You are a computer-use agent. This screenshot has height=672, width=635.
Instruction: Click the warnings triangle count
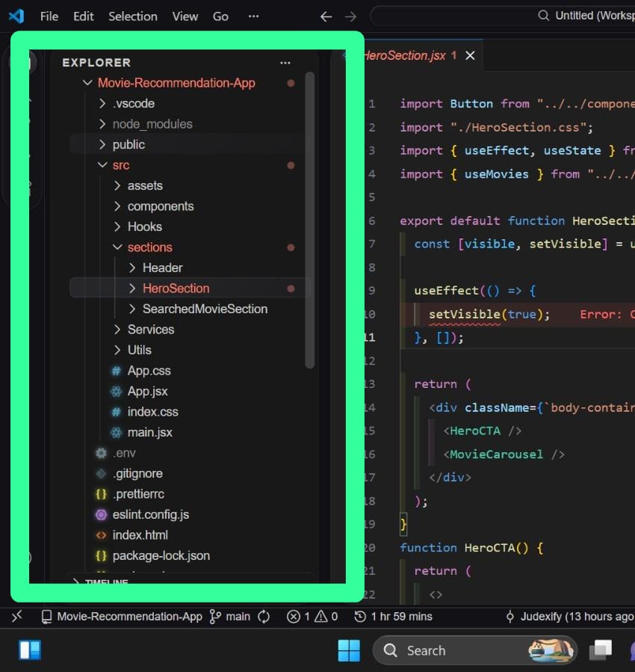(326, 617)
